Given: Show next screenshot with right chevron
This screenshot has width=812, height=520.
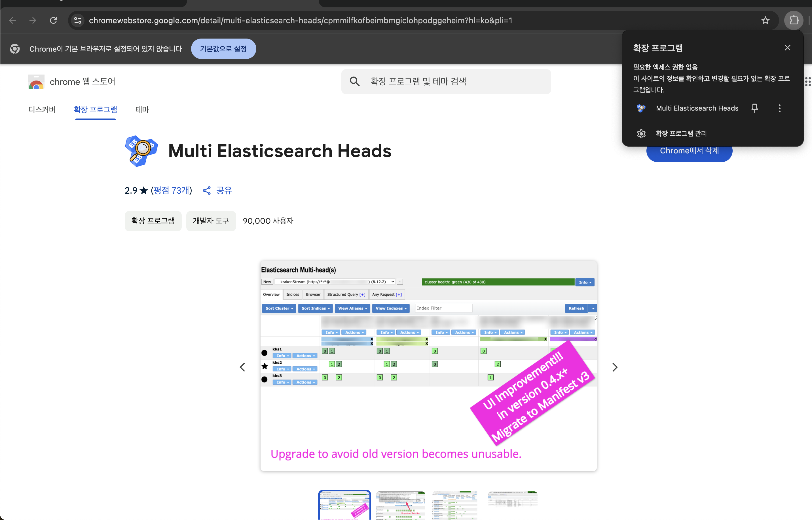Looking at the screenshot, I should click(615, 367).
